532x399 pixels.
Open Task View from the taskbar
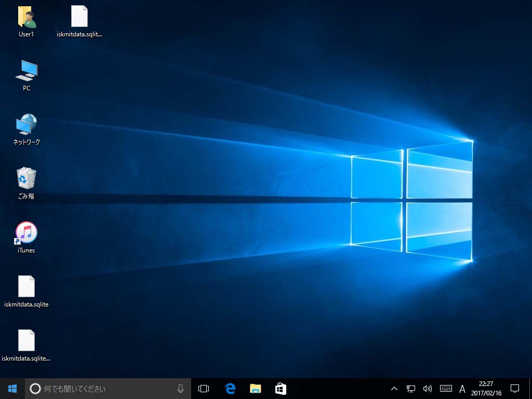point(204,389)
